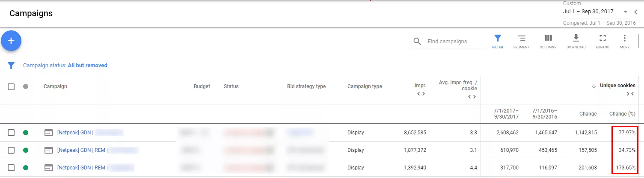
Task: Click the search magnifier icon
Action: coord(417,42)
